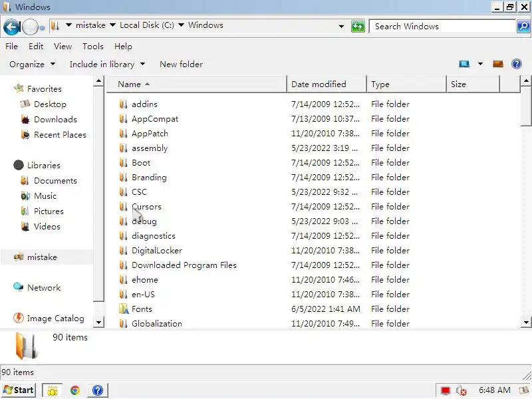The width and height of the screenshot is (532, 399).
Task: Open the address bar history dropdown
Action: pos(341,26)
